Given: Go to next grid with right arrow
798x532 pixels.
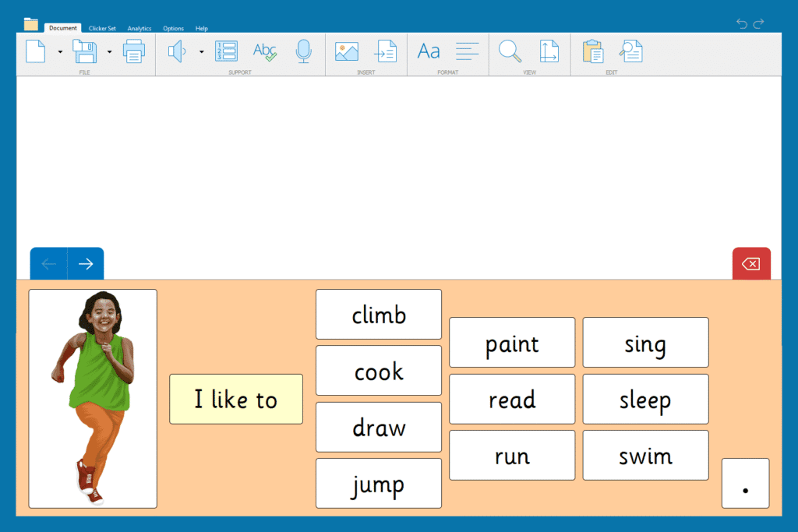Looking at the screenshot, I should click(86, 263).
